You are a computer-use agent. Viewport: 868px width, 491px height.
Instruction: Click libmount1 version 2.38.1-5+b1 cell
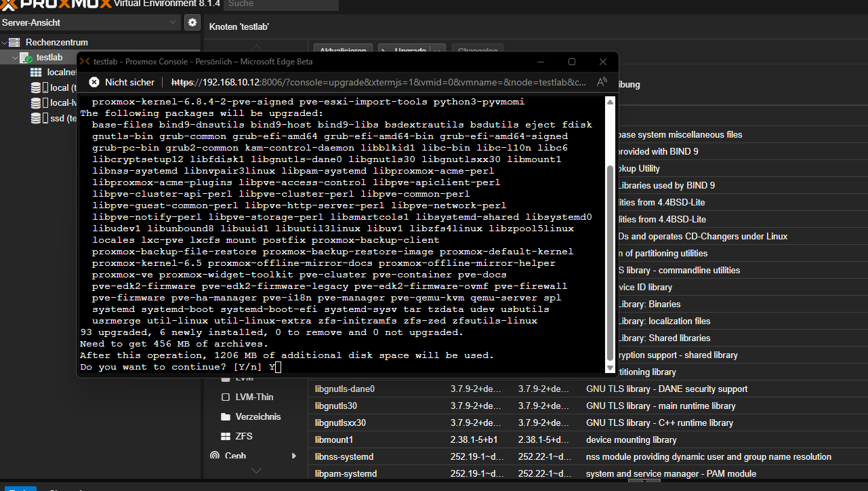coord(474,439)
